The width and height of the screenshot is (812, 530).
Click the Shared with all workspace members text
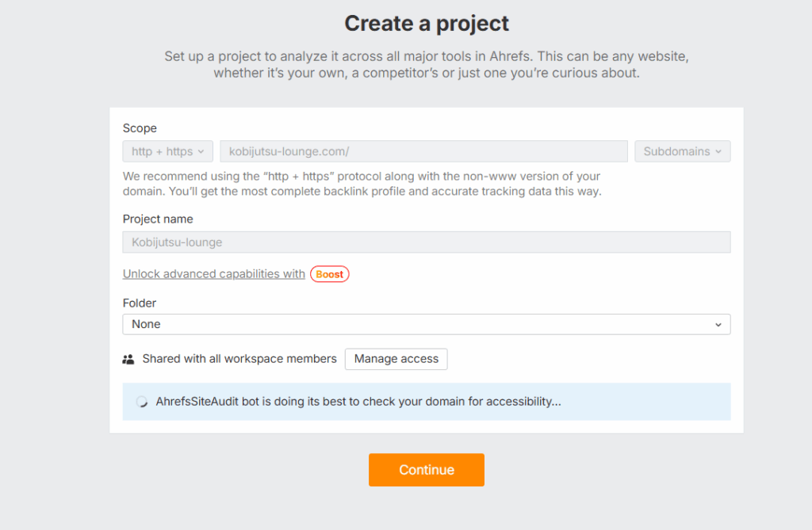point(239,359)
